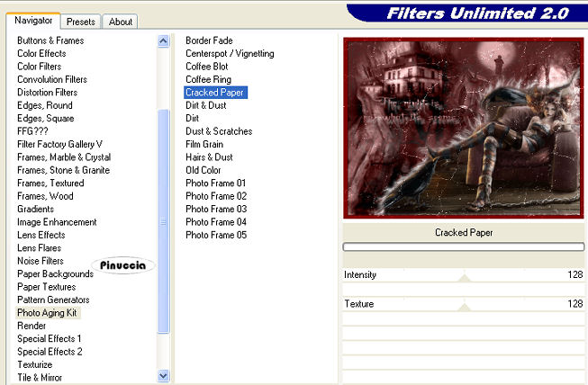The image size is (588, 385).
Task: Select the Image Enhancement category
Action: 57,222
